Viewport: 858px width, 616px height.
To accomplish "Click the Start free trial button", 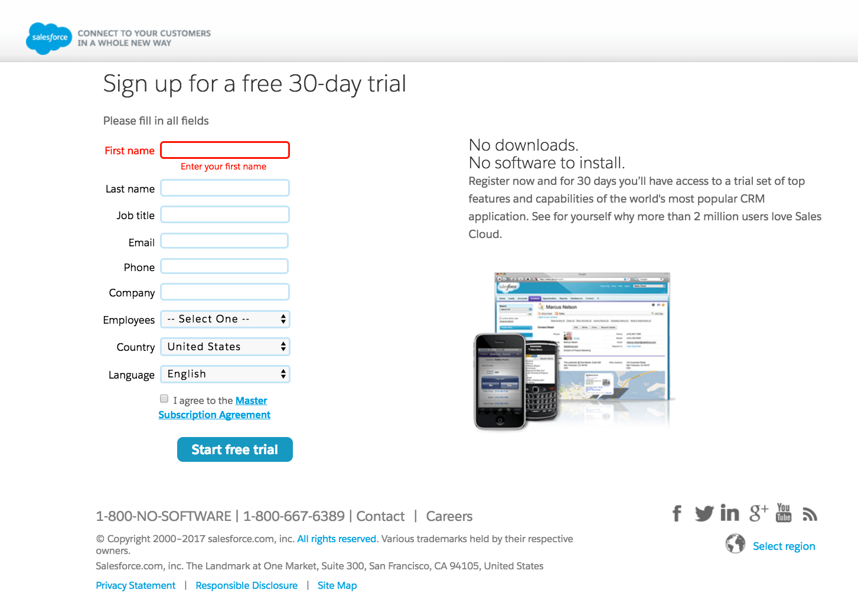I will (235, 449).
